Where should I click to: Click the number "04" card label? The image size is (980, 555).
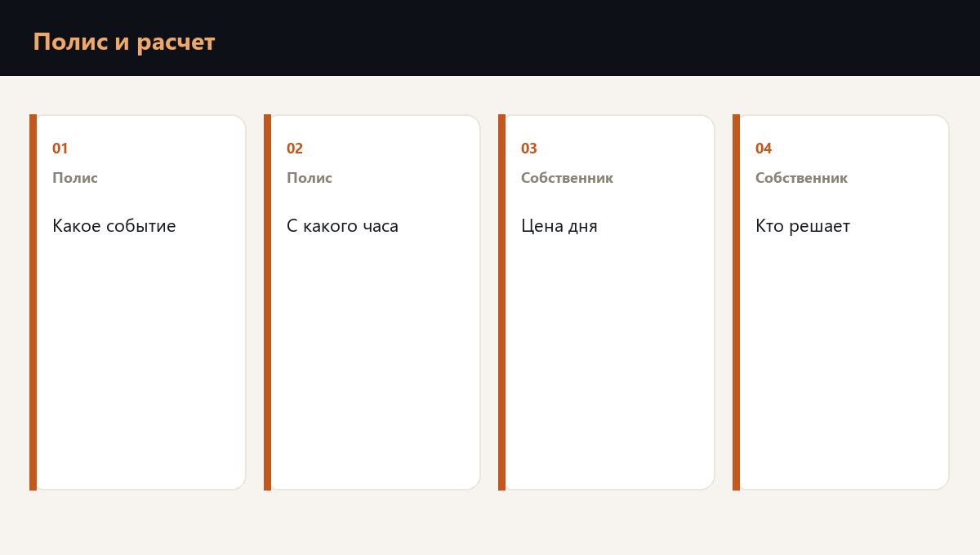click(764, 149)
